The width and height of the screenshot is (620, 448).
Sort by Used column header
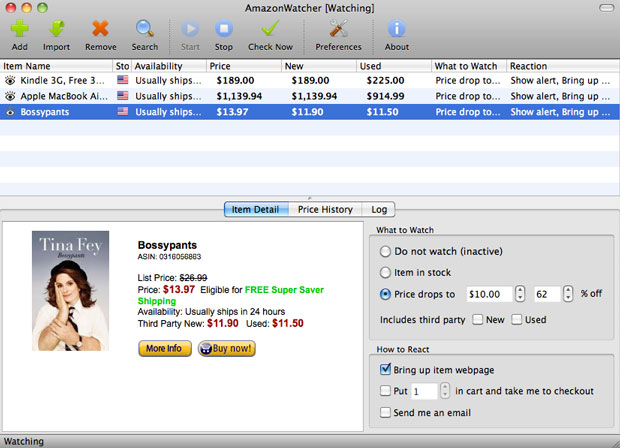point(394,66)
